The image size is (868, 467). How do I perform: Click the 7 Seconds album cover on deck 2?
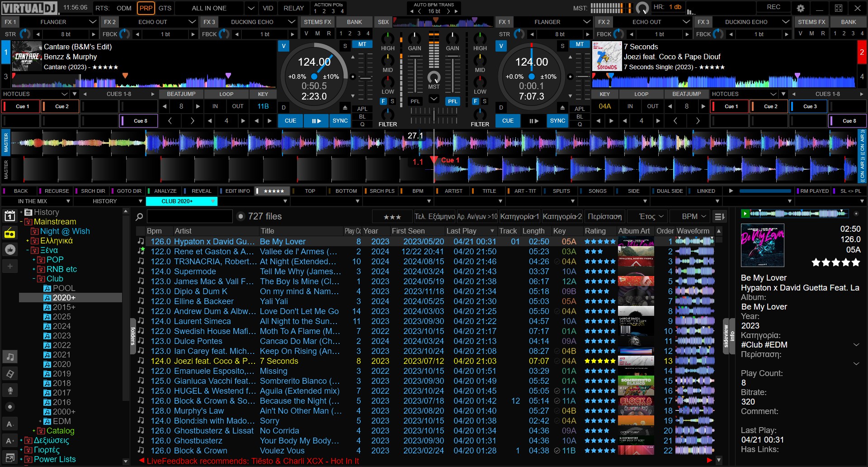pyautogui.click(x=607, y=56)
